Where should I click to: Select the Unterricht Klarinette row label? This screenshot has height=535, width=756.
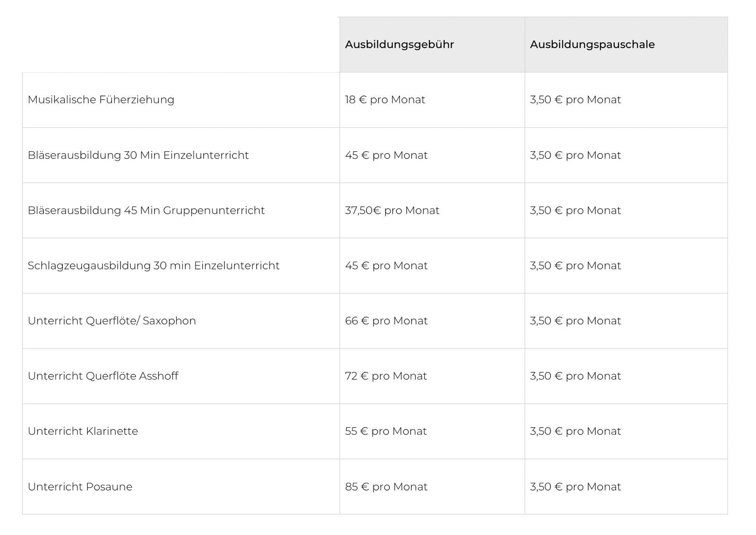(x=83, y=431)
